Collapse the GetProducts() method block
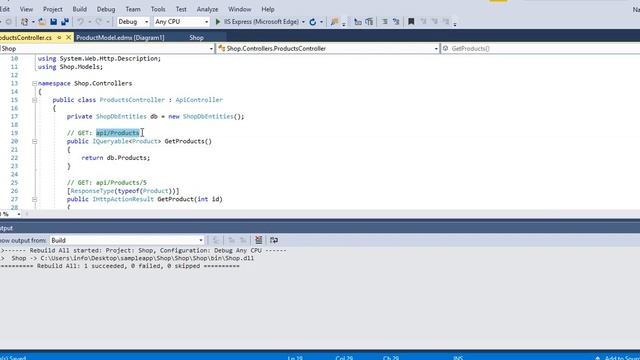Viewport: 640px width, 360px height. click(x=35, y=141)
